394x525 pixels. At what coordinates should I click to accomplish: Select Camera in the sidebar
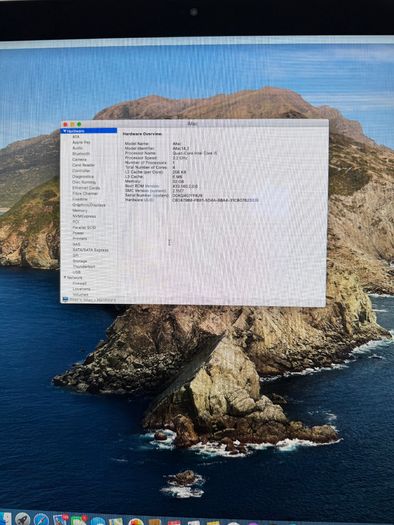[x=79, y=159]
